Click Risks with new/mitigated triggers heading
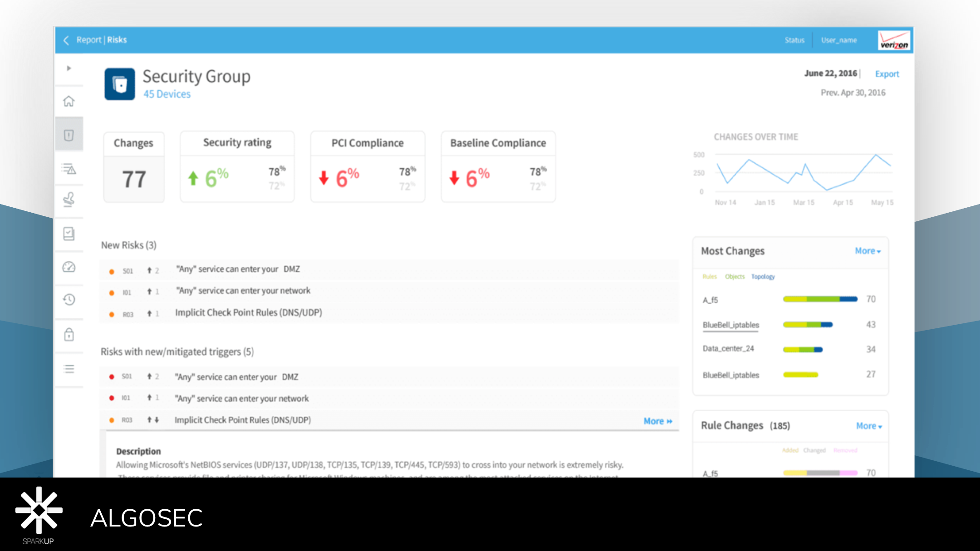This screenshot has width=980, height=551. tap(177, 352)
